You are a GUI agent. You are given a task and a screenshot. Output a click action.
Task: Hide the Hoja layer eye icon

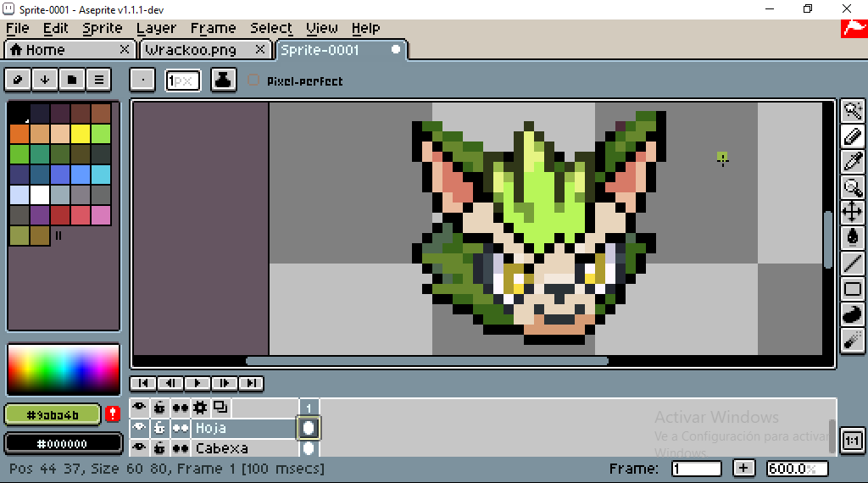click(139, 428)
